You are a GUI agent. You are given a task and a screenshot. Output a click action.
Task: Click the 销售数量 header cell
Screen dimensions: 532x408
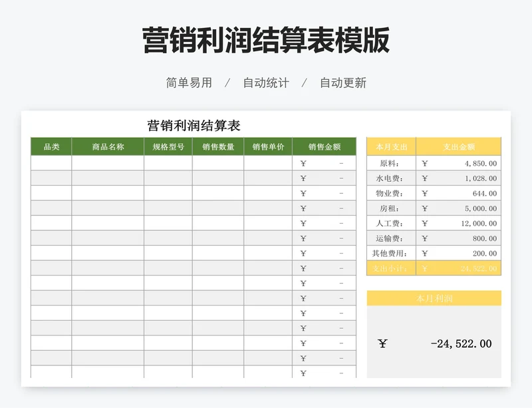[x=218, y=146]
